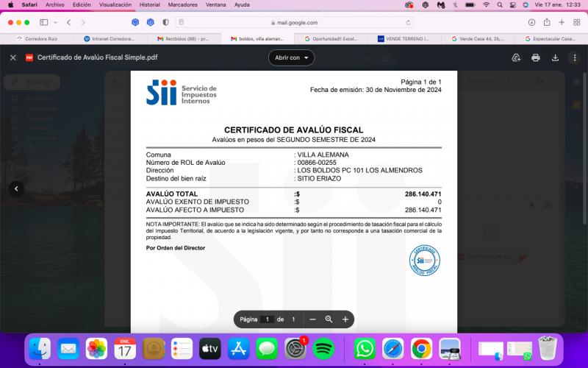Go back in Safari history
Viewport: 588px width, 368px height.
[68, 23]
